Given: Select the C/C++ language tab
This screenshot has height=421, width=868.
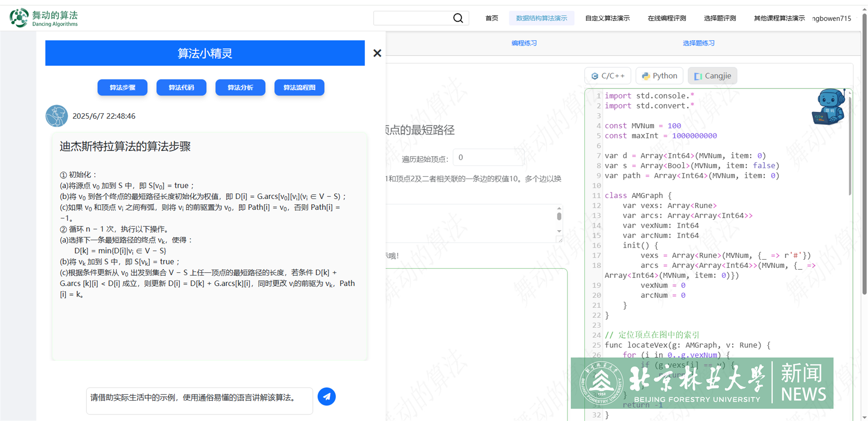Looking at the screenshot, I should [608, 76].
